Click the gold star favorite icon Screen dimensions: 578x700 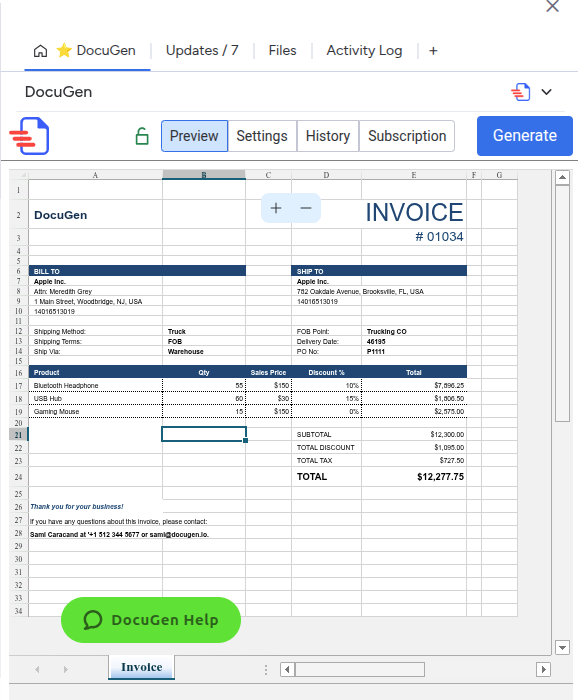[x=64, y=50]
